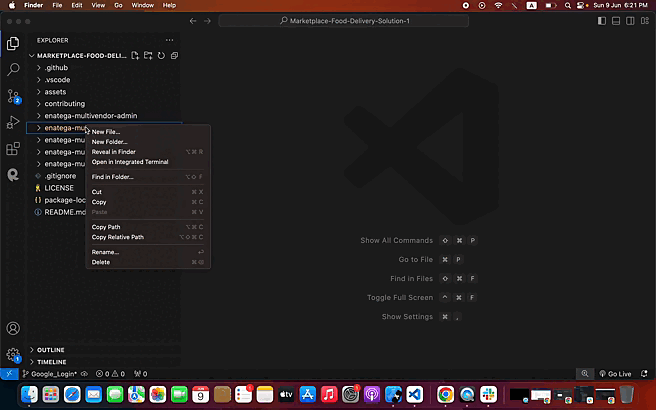Screen dimensions: 656x410
Task: Toggle the primary sidebar layout button
Action: [x=602, y=20]
